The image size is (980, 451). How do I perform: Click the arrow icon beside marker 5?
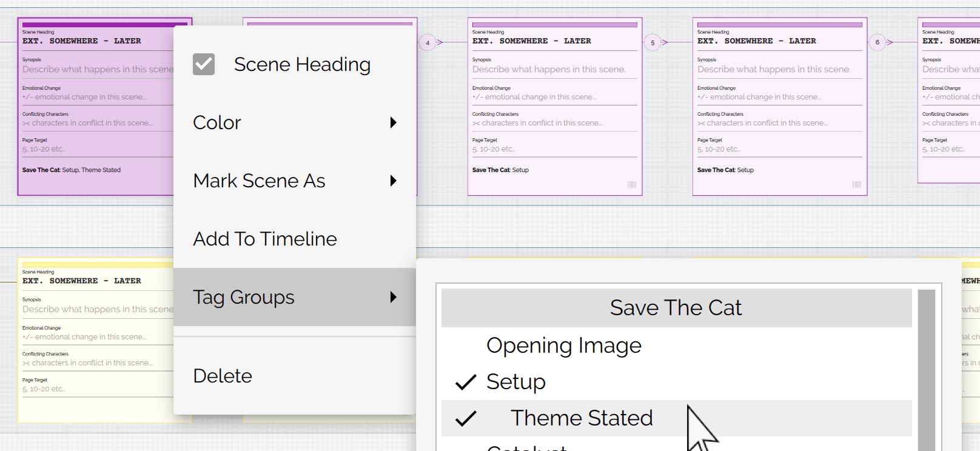pos(665,42)
